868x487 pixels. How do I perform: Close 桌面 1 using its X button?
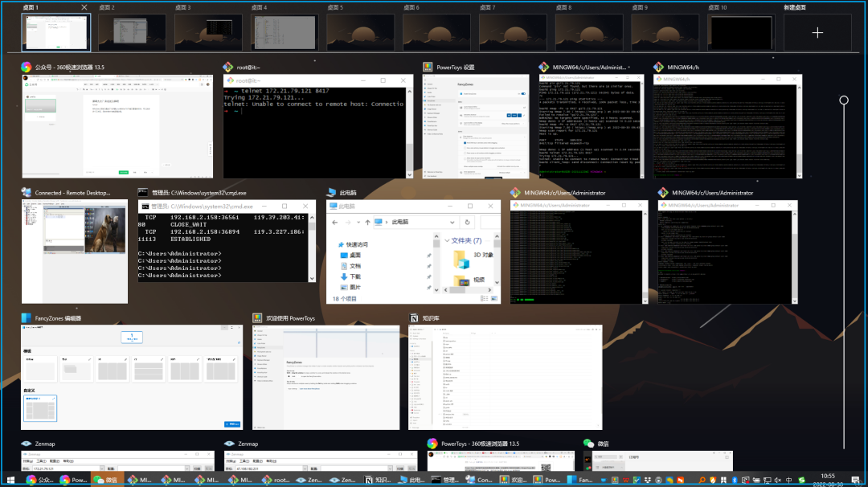84,7
